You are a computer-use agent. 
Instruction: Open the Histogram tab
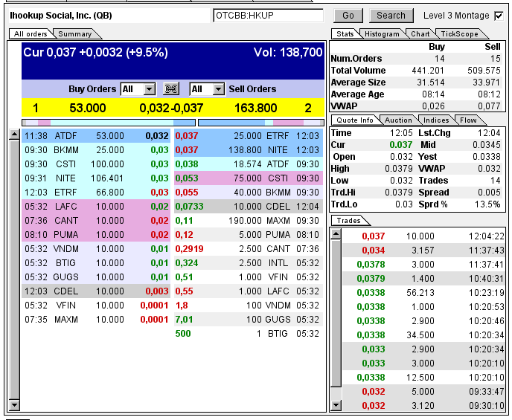(x=382, y=34)
